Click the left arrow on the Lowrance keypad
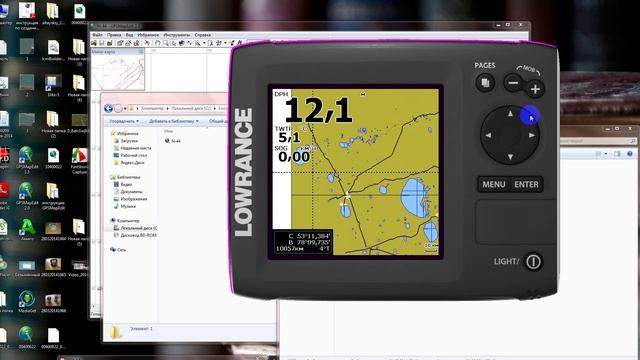The image size is (640, 360). click(x=489, y=135)
